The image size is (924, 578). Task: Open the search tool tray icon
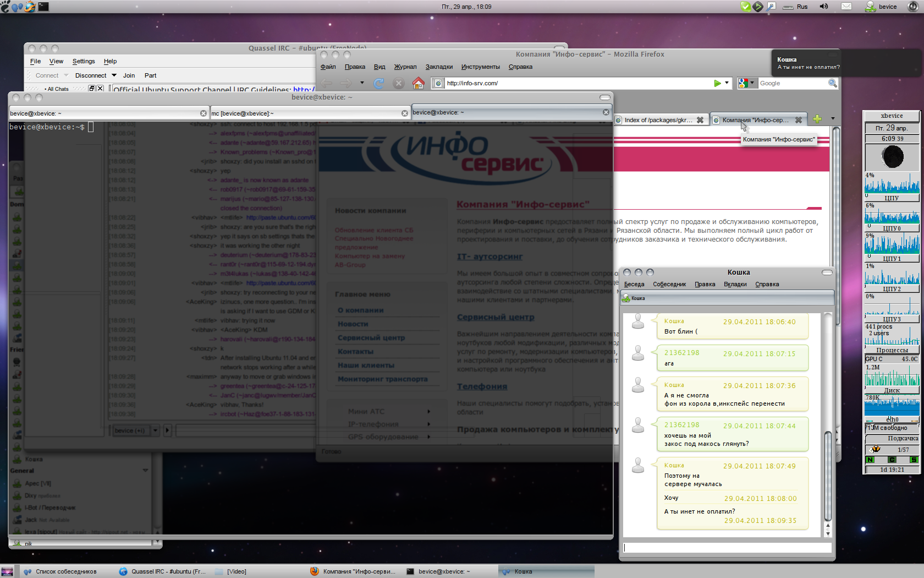click(x=771, y=7)
